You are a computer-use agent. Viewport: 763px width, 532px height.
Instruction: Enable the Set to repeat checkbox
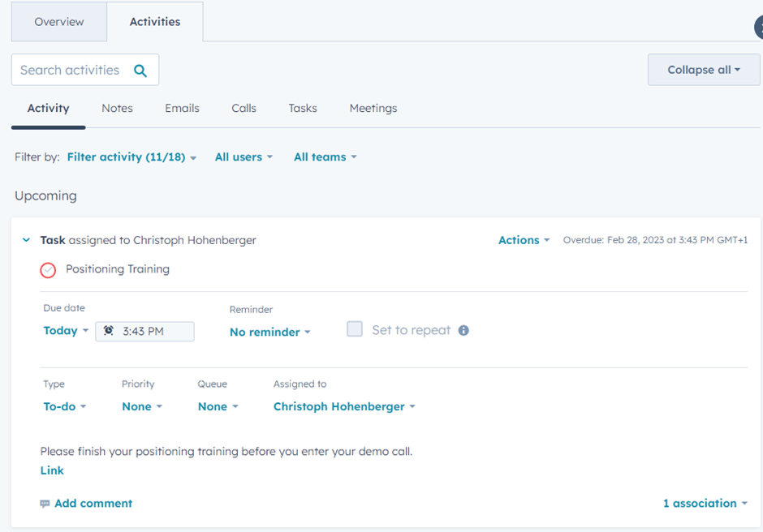point(355,329)
